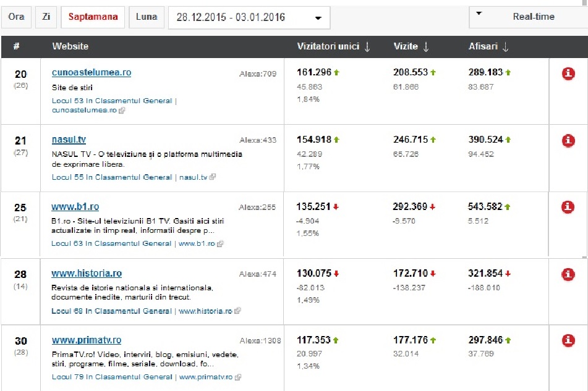Switch to the Luna tab

147,17
